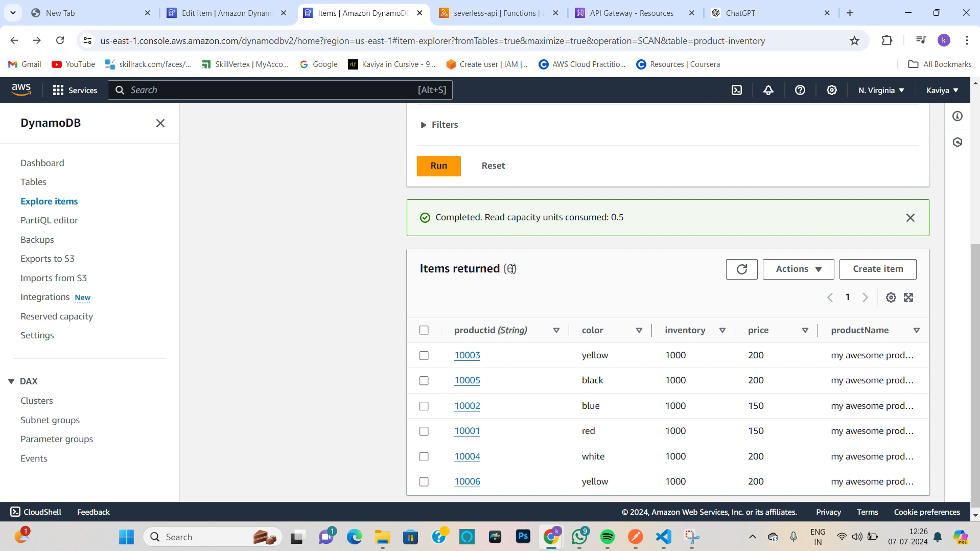Viewport: 980px width, 551px height.
Task: Refresh the items returned table
Action: 742,269
